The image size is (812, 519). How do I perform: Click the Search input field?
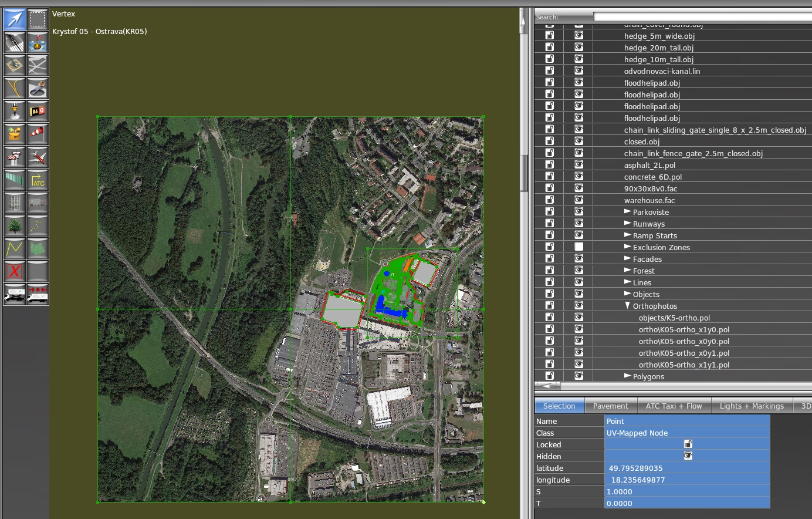(702, 17)
